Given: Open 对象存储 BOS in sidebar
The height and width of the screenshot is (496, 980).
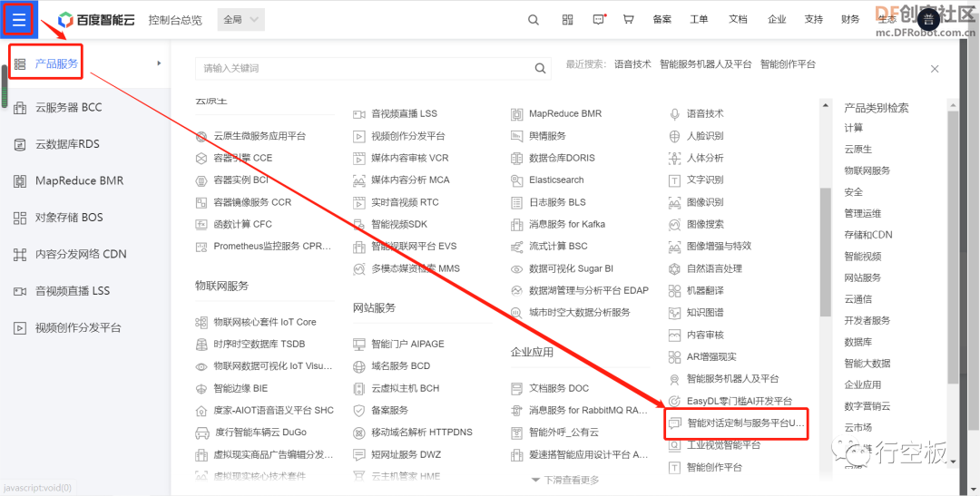Looking at the screenshot, I should point(69,218).
